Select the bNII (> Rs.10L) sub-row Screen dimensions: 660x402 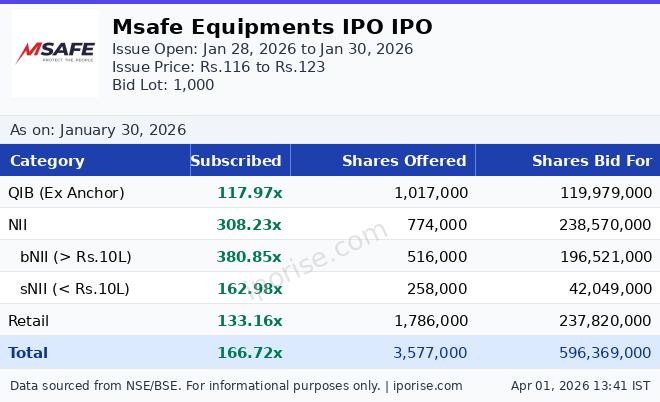point(76,257)
